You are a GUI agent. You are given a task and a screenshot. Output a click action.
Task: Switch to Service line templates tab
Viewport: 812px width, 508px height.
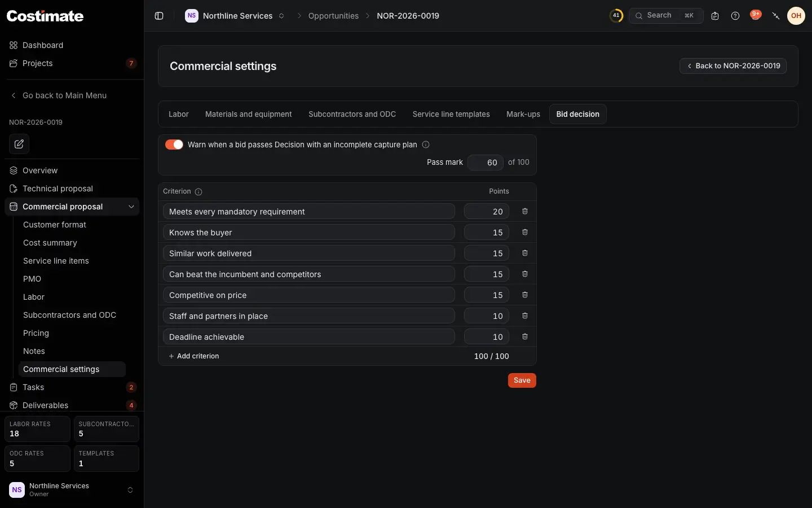coord(451,114)
